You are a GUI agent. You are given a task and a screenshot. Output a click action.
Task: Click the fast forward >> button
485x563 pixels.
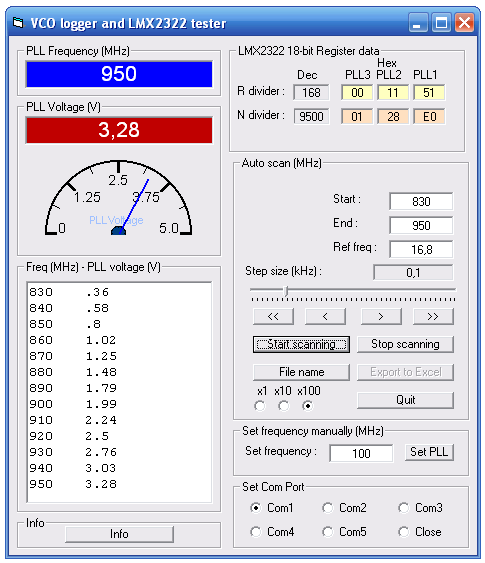tap(433, 317)
